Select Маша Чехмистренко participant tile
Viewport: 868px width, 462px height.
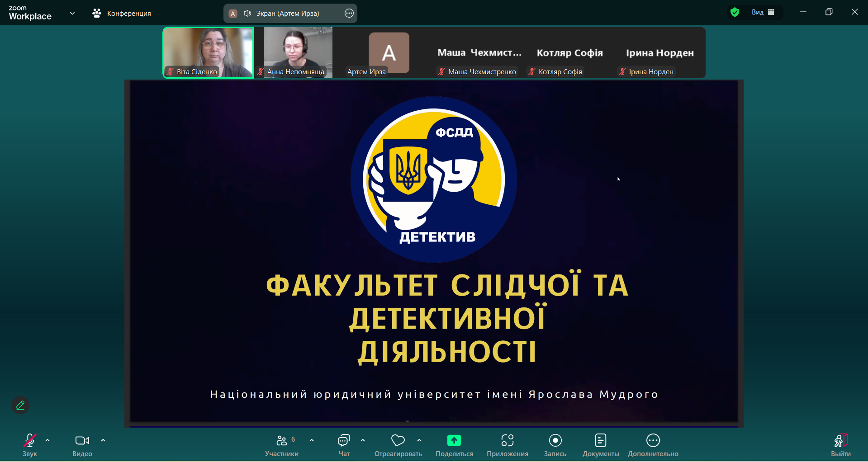click(479, 52)
